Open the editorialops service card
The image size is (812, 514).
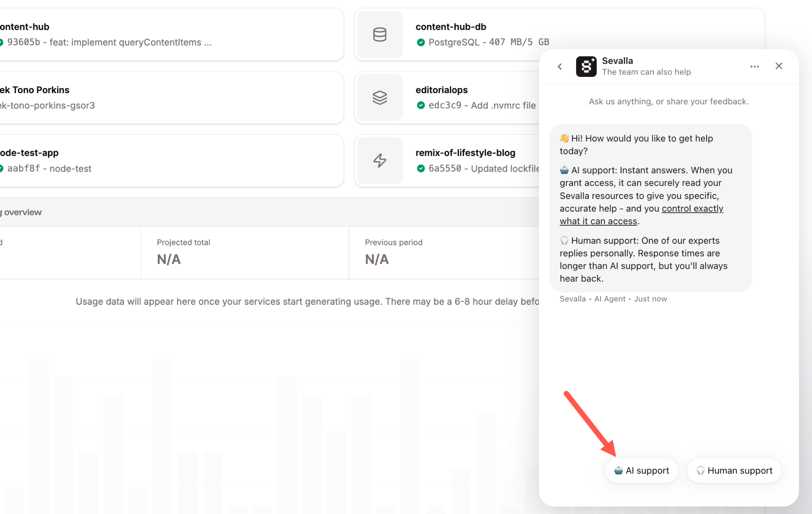pyautogui.click(x=447, y=97)
